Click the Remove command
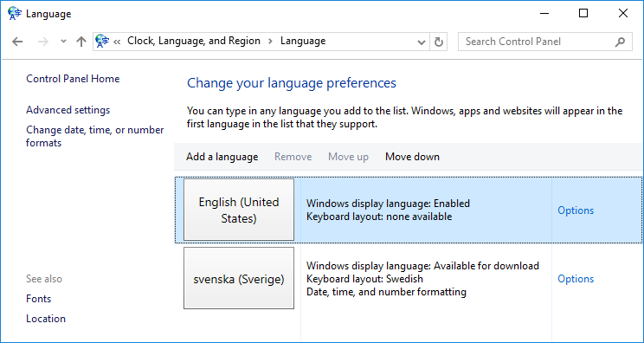 coord(293,157)
